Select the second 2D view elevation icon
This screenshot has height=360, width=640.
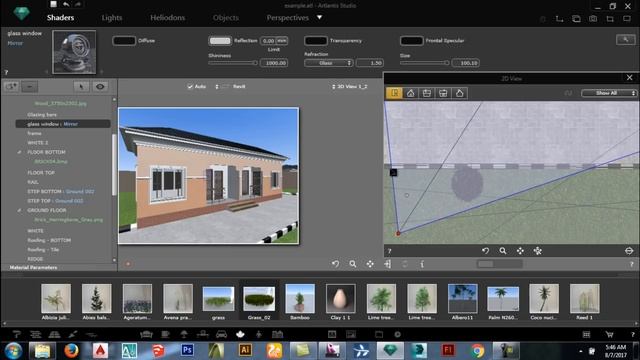click(x=410, y=93)
